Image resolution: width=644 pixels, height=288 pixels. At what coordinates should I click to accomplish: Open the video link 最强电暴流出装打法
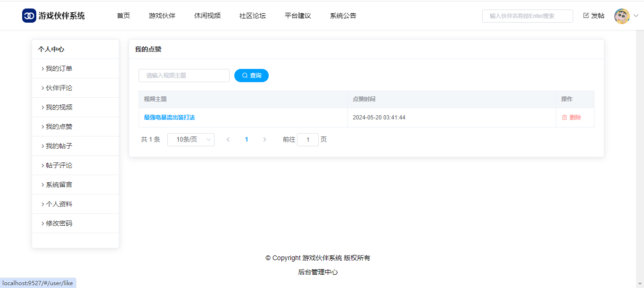point(169,118)
